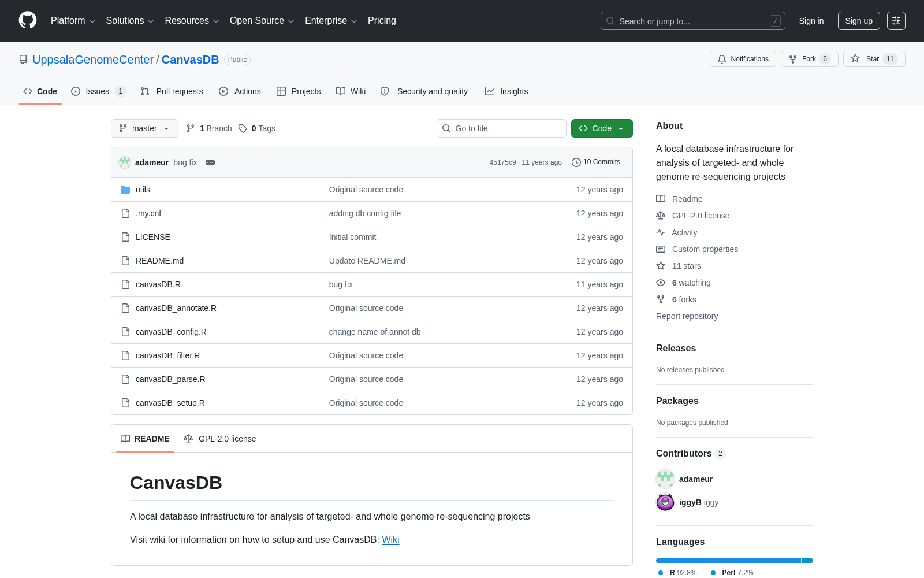The height and width of the screenshot is (578, 924).
Task: Expand the Resources menu
Action: (x=192, y=21)
